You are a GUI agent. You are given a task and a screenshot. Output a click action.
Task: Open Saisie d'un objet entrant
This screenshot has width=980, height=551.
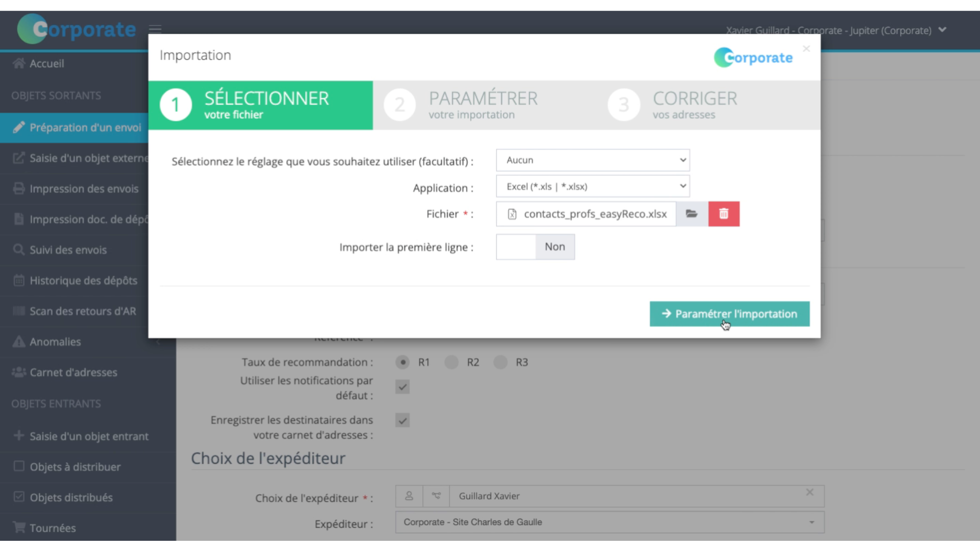[x=88, y=436]
